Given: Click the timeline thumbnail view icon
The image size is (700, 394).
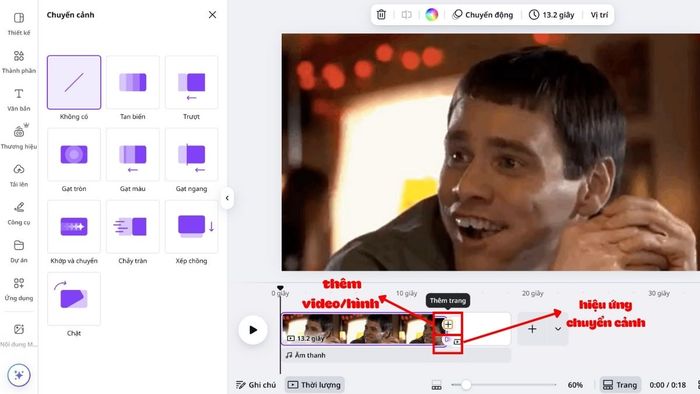Looking at the screenshot, I should coord(437,385).
